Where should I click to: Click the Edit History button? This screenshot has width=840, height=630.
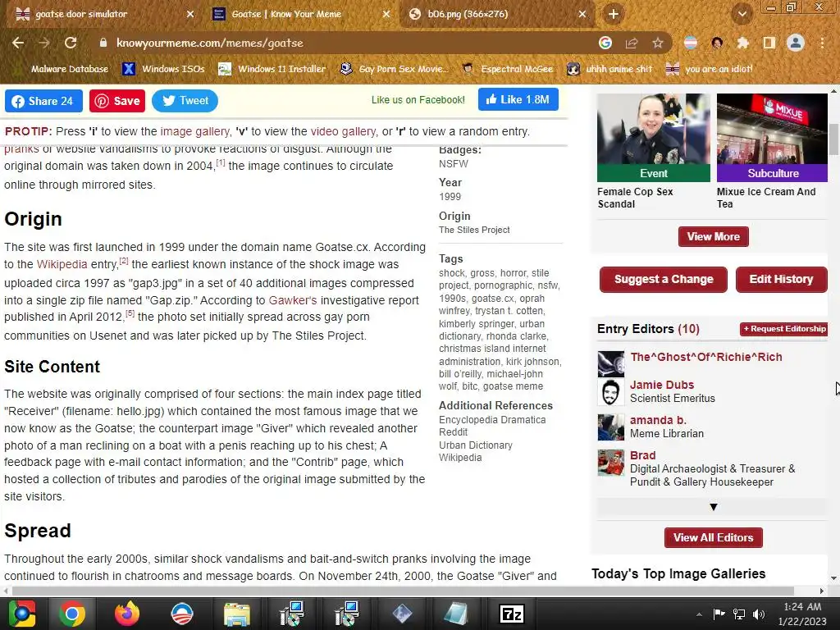point(781,279)
